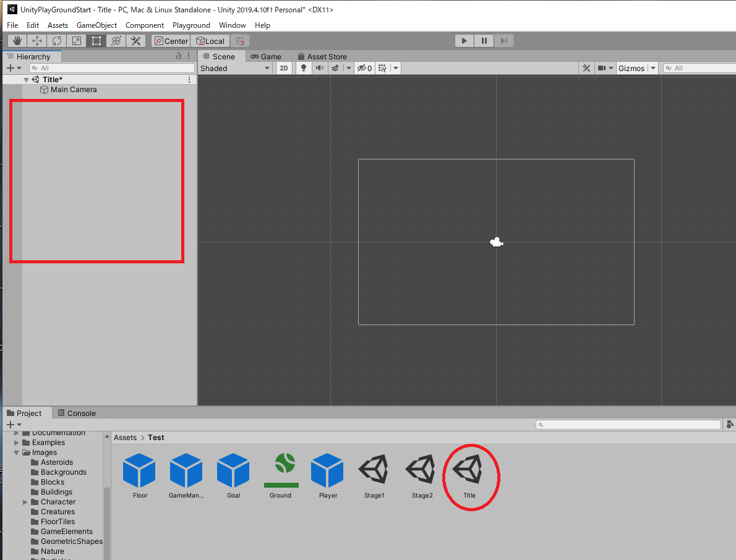
Task: Switch to the Game tab
Action: 266,56
